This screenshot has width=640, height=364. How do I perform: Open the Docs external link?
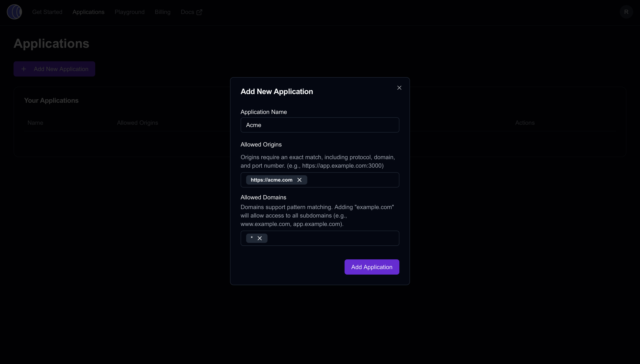click(x=192, y=12)
